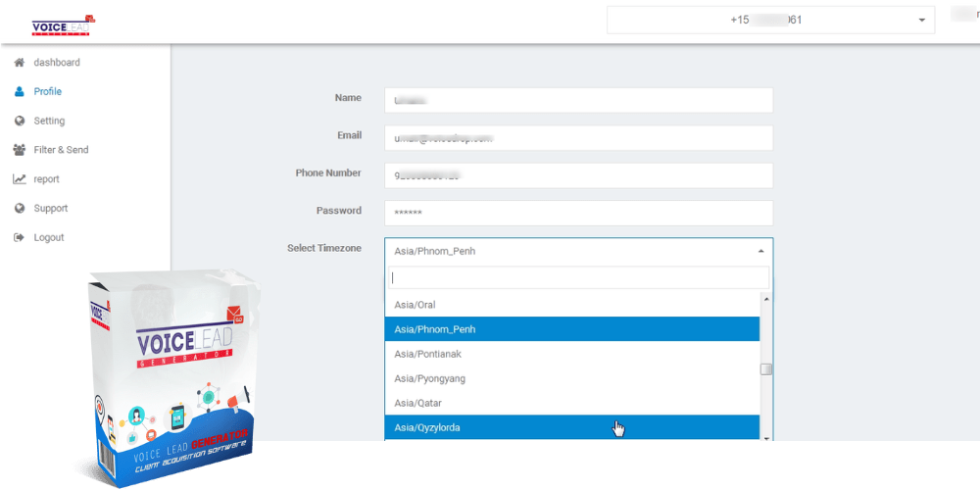The height and width of the screenshot is (490, 980).
Task: Click the timezone list scrollbar thumb
Action: [x=766, y=369]
